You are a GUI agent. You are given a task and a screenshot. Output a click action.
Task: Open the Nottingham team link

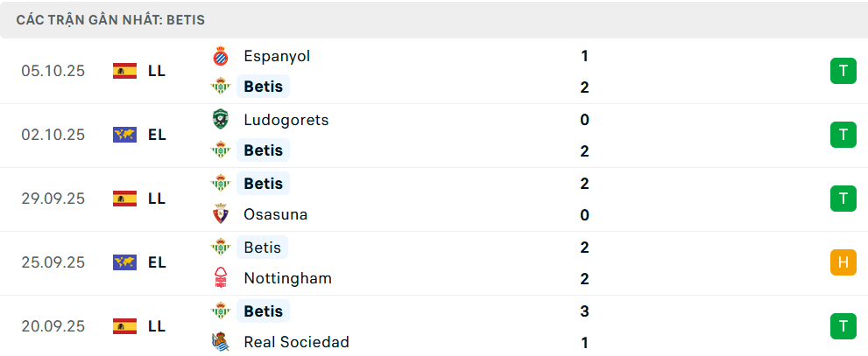click(x=287, y=279)
